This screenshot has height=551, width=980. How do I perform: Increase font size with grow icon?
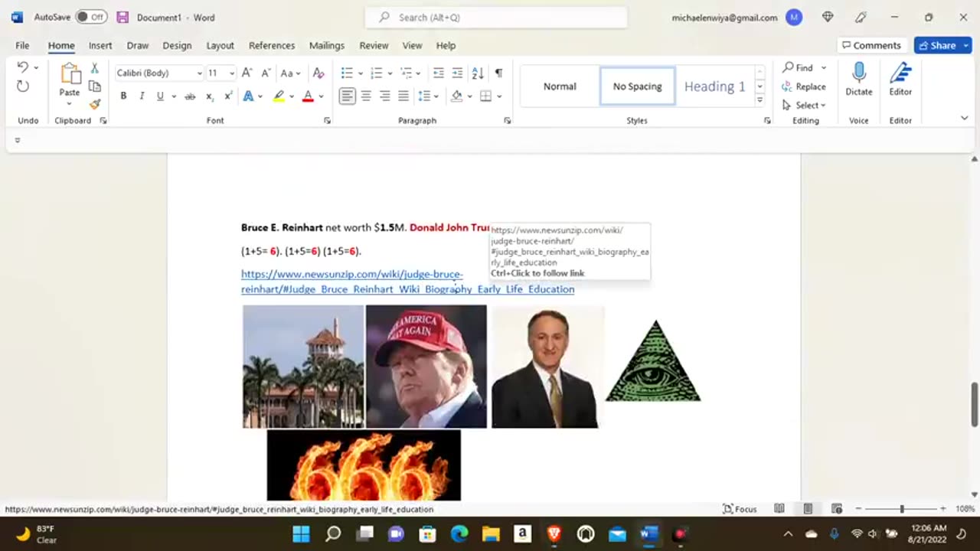coord(247,73)
